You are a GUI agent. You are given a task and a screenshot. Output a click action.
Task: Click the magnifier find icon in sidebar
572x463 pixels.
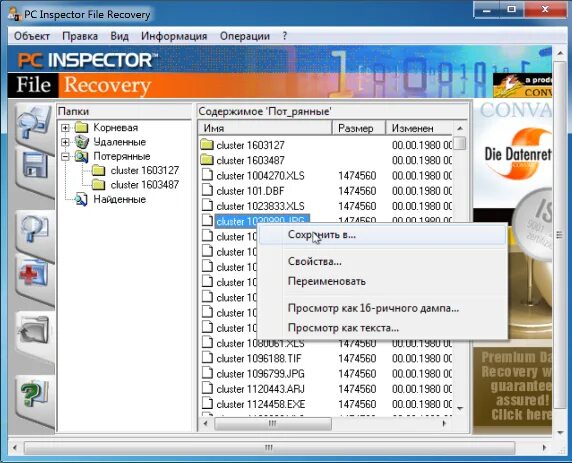(x=34, y=228)
